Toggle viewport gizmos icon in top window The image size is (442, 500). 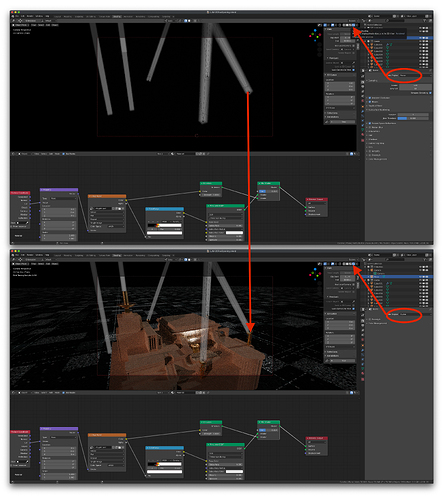click(x=325, y=25)
